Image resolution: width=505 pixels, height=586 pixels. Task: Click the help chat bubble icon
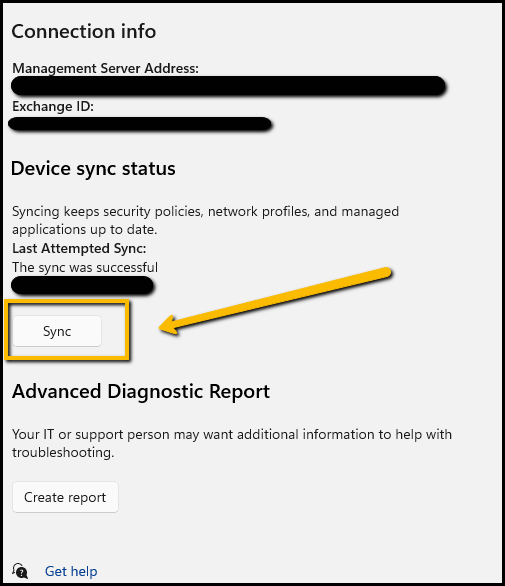pyautogui.click(x=20, y=571)
